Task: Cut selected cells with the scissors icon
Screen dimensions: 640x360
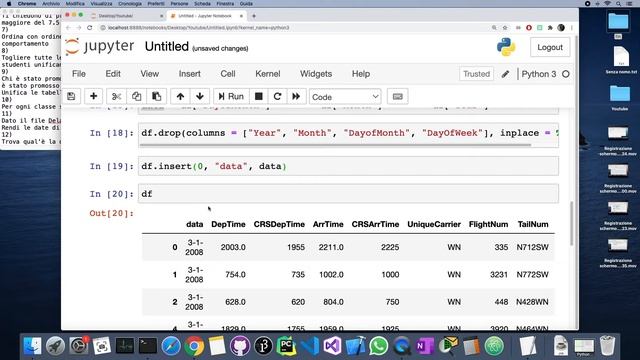Action: (116, 97)
